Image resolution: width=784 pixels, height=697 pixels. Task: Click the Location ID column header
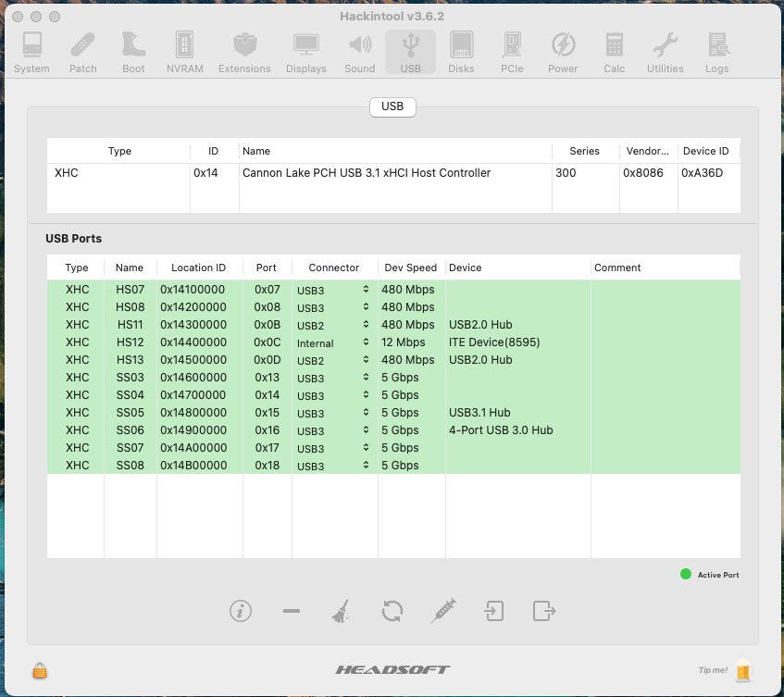pyautogui.click(x=199, y=268)
